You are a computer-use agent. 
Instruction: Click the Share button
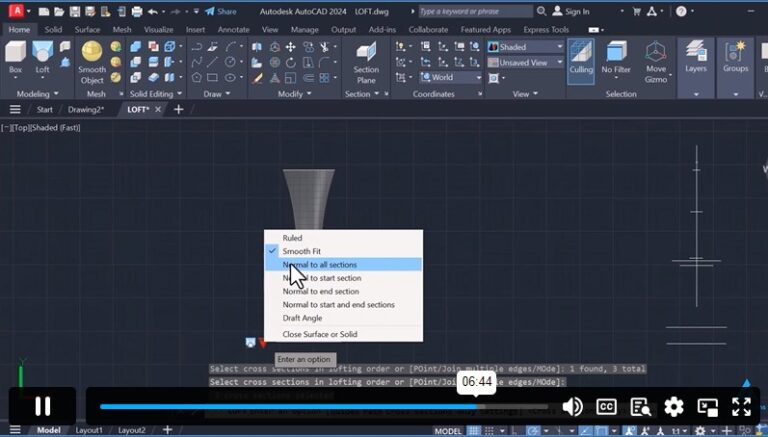(x=221, y=11)
